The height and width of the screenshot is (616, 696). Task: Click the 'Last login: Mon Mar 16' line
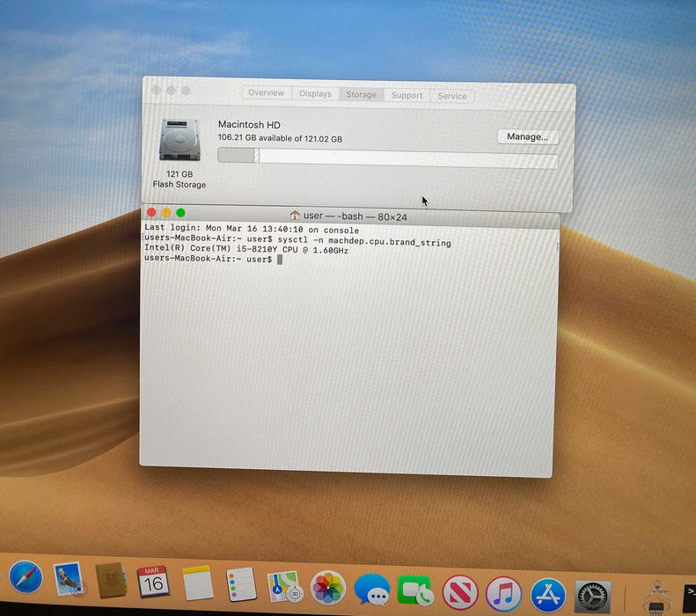(x=252, y=229)
